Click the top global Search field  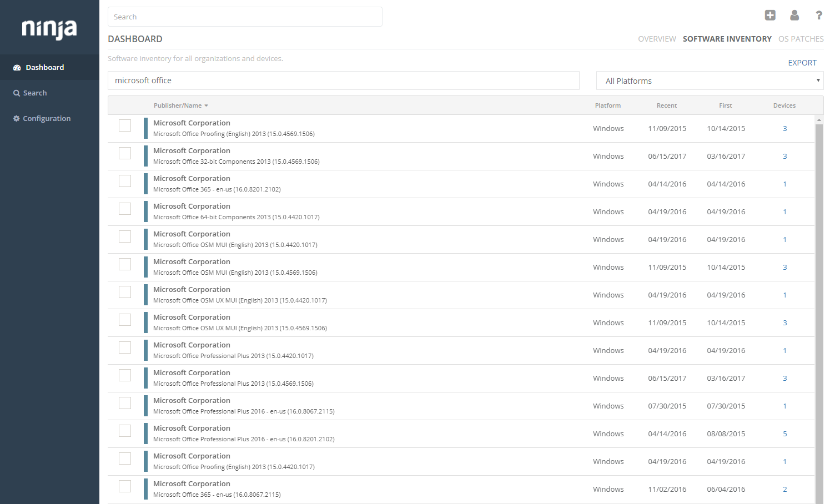tap(245, 17)
